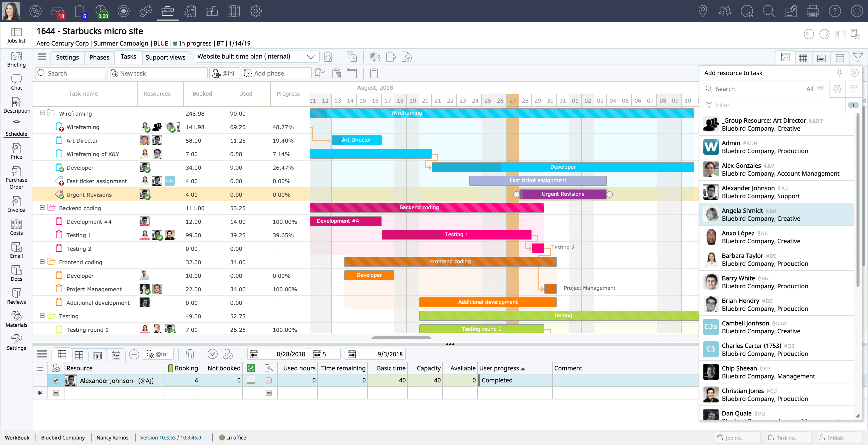Check the checkbox next to Alexander Johnson
868x445 pixels.
pyautogui.click(x=56, y=380)
